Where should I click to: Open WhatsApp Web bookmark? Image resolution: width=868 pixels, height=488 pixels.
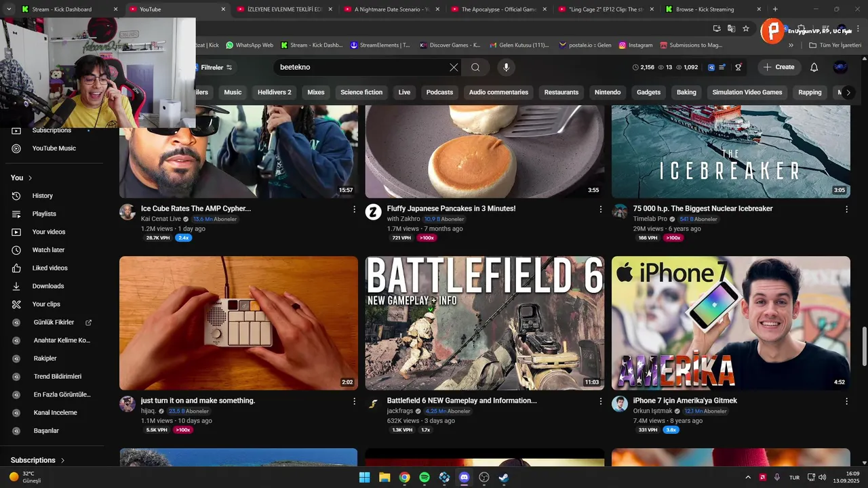[250, 45]
